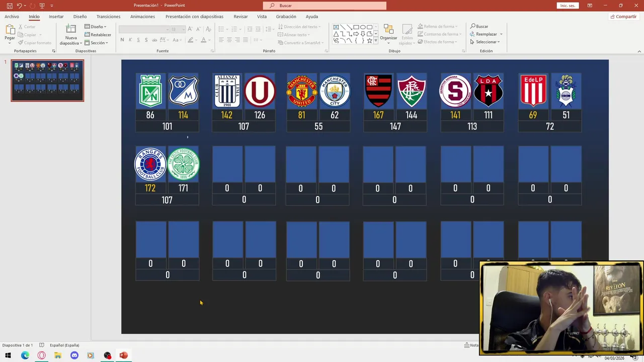This screenshot has width=644, height=362.
Task: Collapse the ribbon with the chevron
Action: pyautogui.click(x=639, y=51)
